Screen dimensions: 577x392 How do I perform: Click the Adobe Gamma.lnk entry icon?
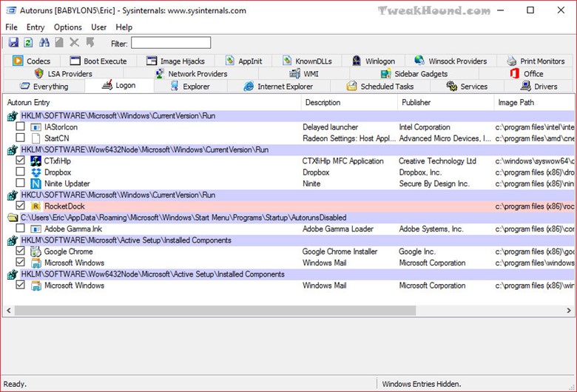[36, 229]
